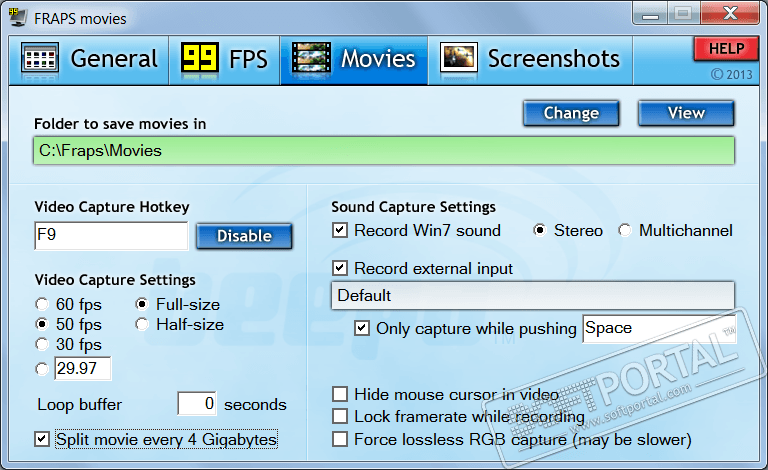
Task: Select the Movies tab label
Action: (x=378, y=59)
